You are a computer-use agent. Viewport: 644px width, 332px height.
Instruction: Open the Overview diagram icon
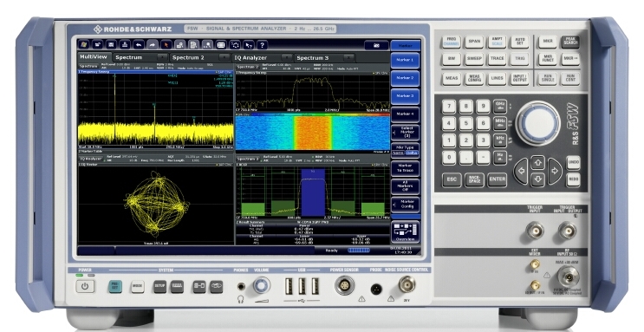(x=406, y=231)
